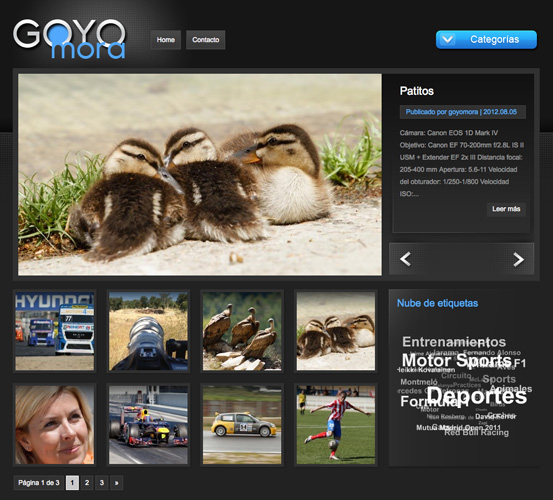Select the Entrenamientos tag

pos(454,342)
